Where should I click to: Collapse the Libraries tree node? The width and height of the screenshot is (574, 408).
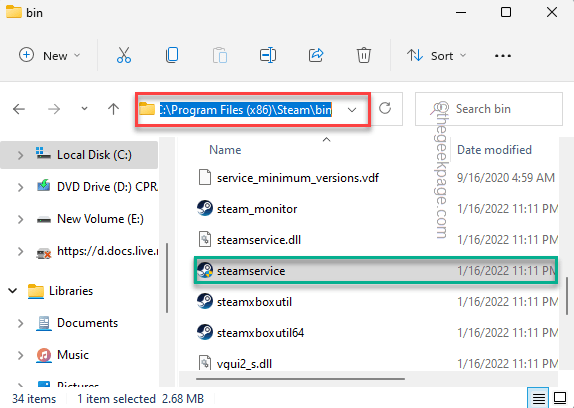[13, 291]
